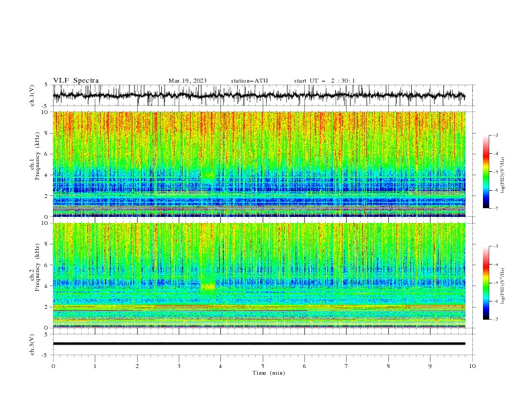Select the "start UT = 2:30:1" text
Viewport: 532px width, 411px height.
(324, 81)
